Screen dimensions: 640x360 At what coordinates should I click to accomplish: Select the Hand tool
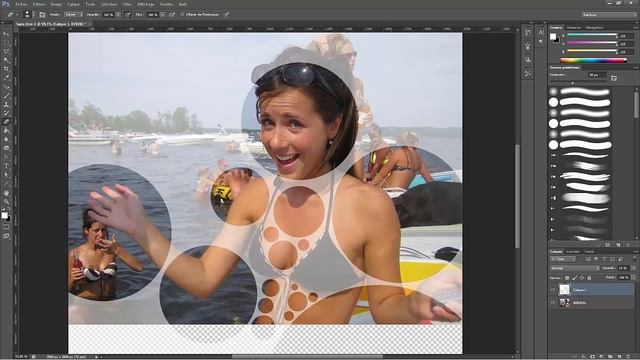point(6,193)
